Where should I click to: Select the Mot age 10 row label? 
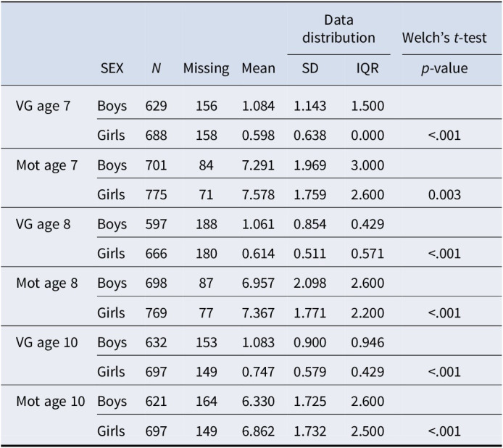coord(50,402)
